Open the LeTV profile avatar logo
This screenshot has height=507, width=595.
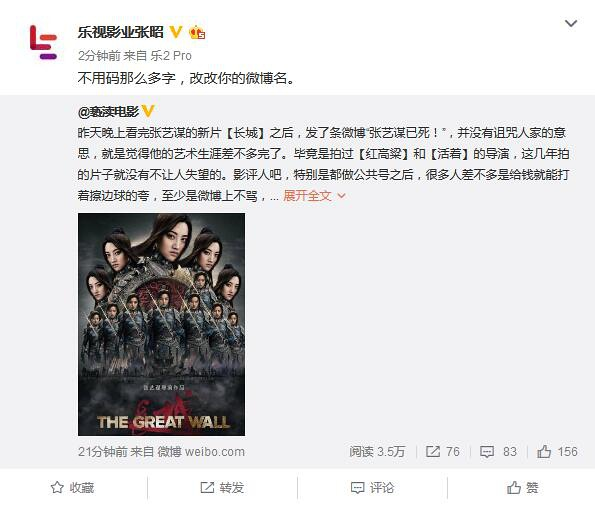pos(44,42)
